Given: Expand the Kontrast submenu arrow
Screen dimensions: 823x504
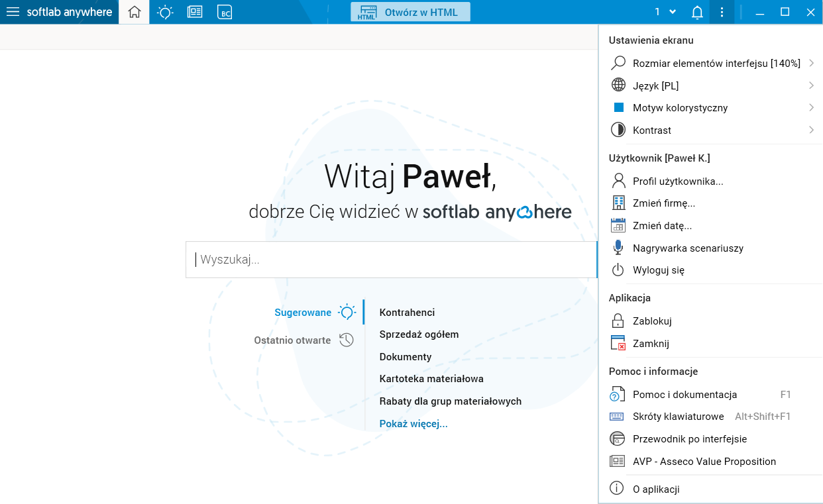Looking at the screenshot, I should point(811,130).
